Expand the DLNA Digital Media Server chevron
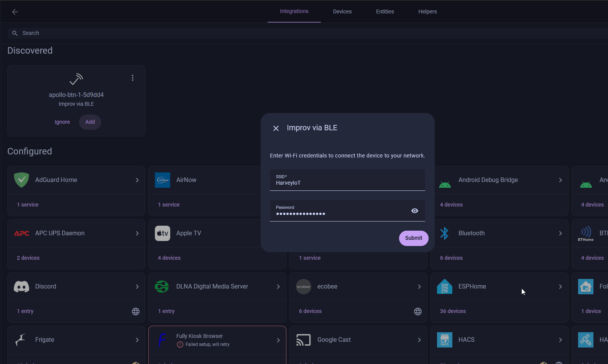This screenshot has width=608, height=364. 278,287
